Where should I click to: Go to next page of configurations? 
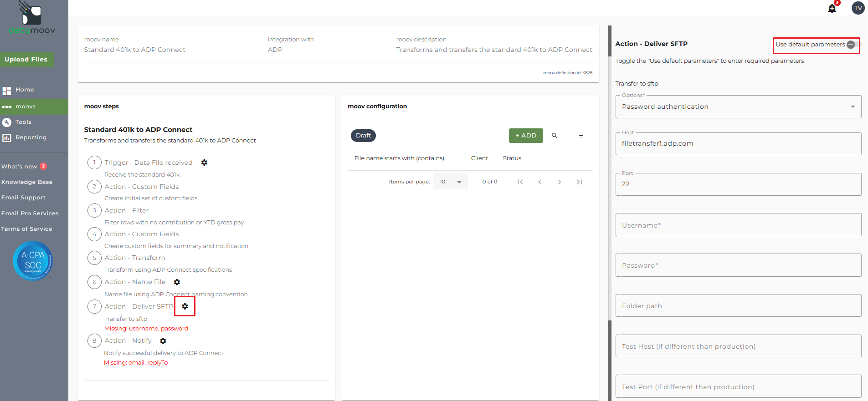point(560,182)
